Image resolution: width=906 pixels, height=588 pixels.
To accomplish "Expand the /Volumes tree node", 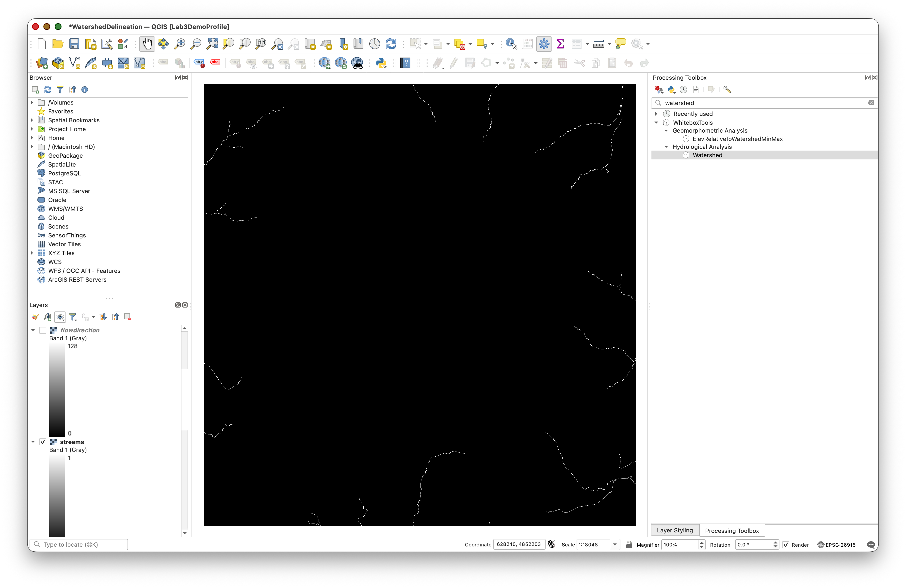I will pyautogui.click(x=32, y=102).
